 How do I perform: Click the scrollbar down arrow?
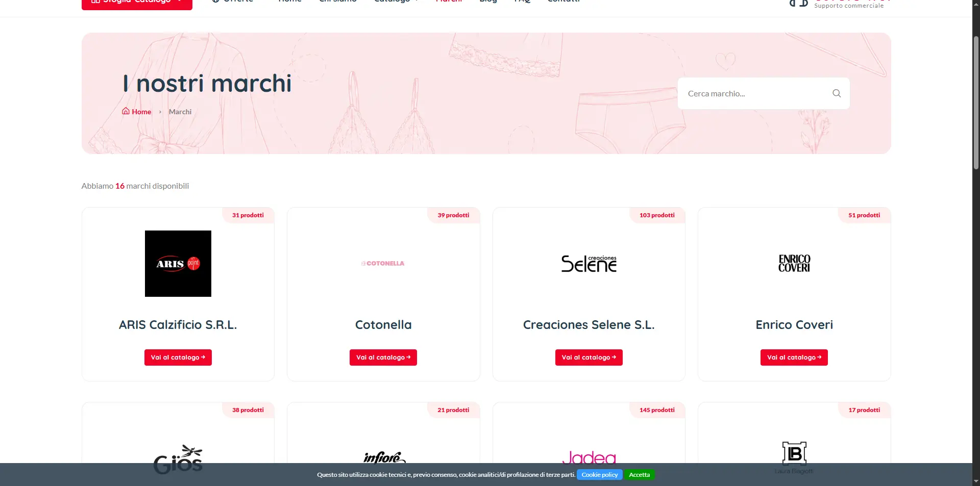976,481
